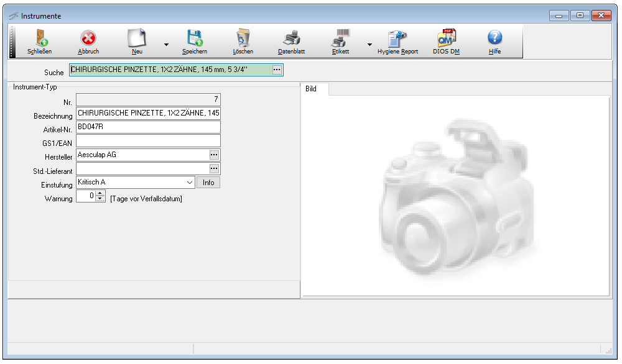Print a label with Etikett
Screen dimensions: 622x364
click(340, 42)
